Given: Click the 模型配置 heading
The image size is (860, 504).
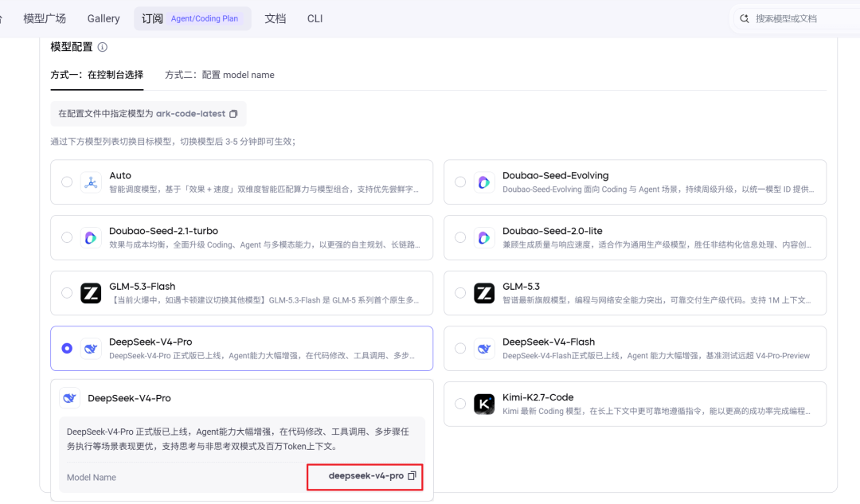Looking at the screenshot, I should [72, 47].
